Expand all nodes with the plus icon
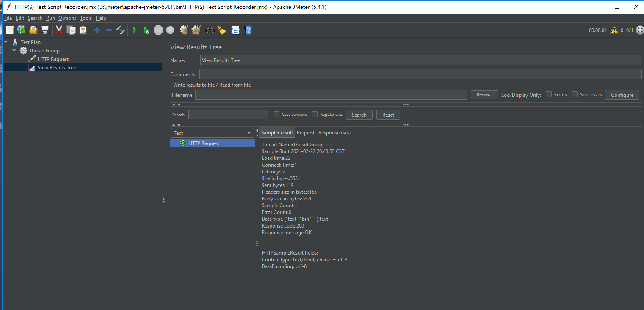 click(97, 30)
